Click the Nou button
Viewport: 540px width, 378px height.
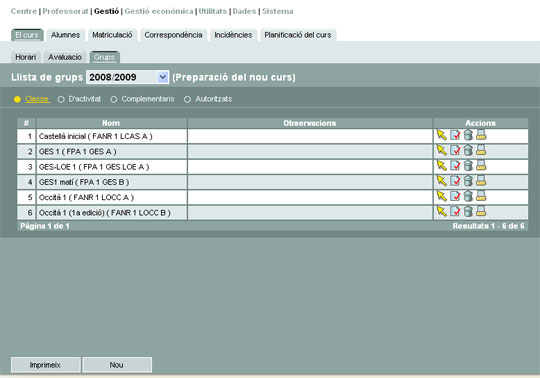click(x=117, y=365)
